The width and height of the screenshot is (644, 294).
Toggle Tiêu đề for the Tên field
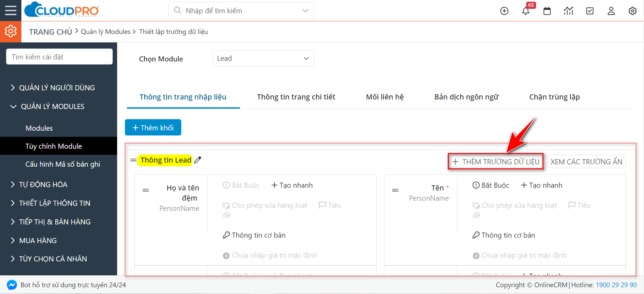pyautogui.click(x=579, y=205)
